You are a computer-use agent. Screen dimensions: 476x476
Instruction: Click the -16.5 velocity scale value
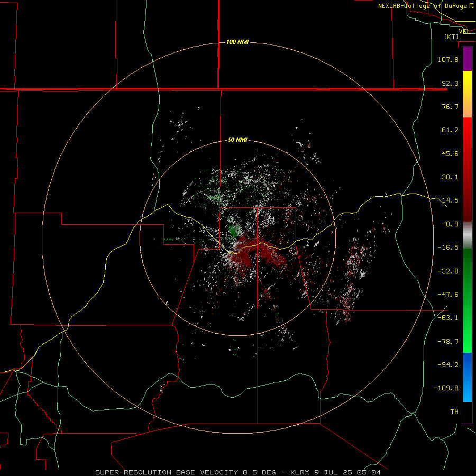448,248
